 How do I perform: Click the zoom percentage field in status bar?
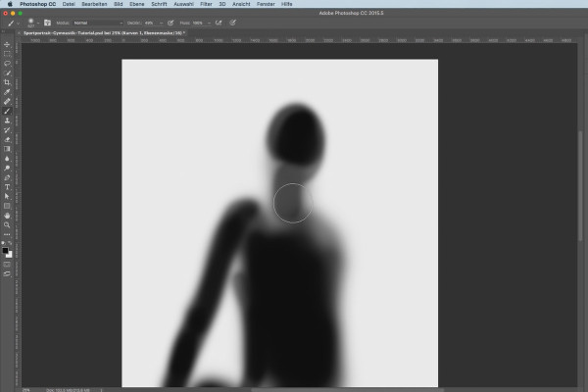pyautogui.click(x=25, y=390)
